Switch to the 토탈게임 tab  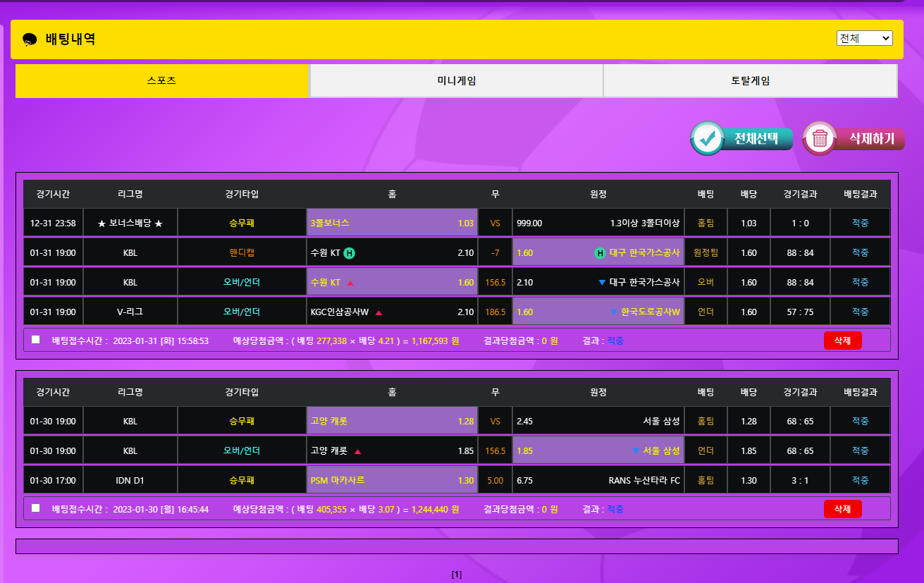[750, 81]
